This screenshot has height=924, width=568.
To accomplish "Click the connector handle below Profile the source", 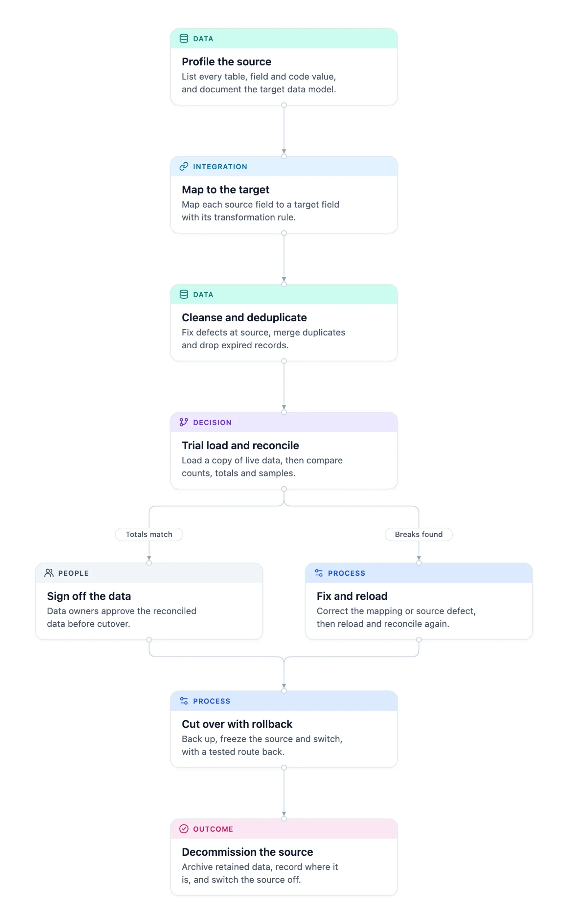I will (x=284, y=105).
